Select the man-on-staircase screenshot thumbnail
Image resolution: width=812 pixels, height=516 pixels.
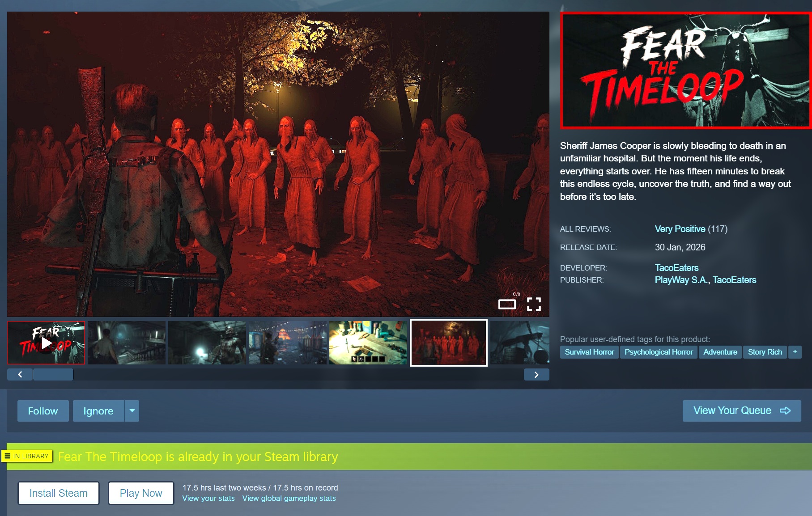[127, 343]
